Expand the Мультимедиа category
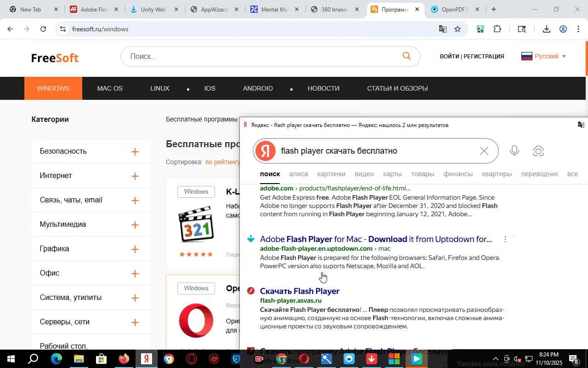This screenshot has width=588, height=368. click(135, 225)
